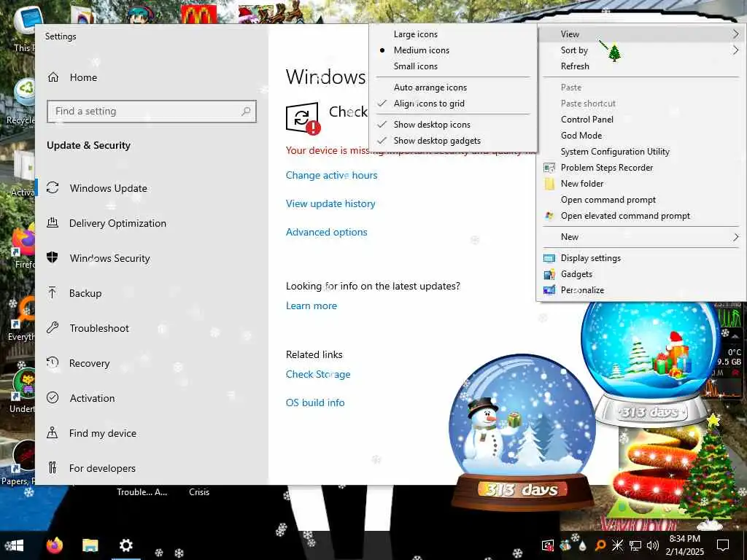
Task: Open Firefox from the taskbar
Action: 54,545
